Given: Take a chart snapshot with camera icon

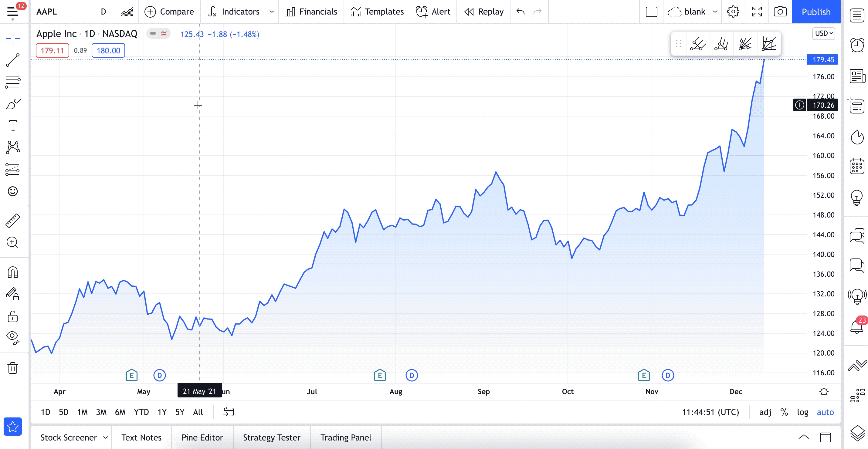Looking at the screenshot, I should click(x=780, y=12).
